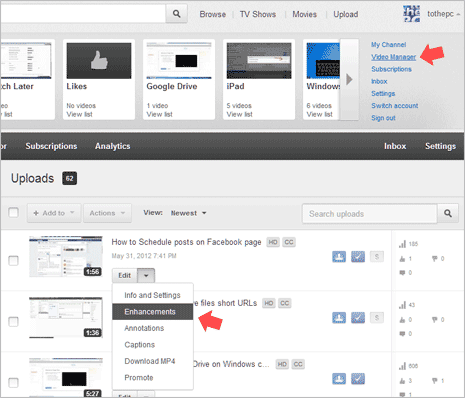The height and width of the screenshot is (398, 465).
Task: Click the Search uploads magnifier button
Action: 448,213
